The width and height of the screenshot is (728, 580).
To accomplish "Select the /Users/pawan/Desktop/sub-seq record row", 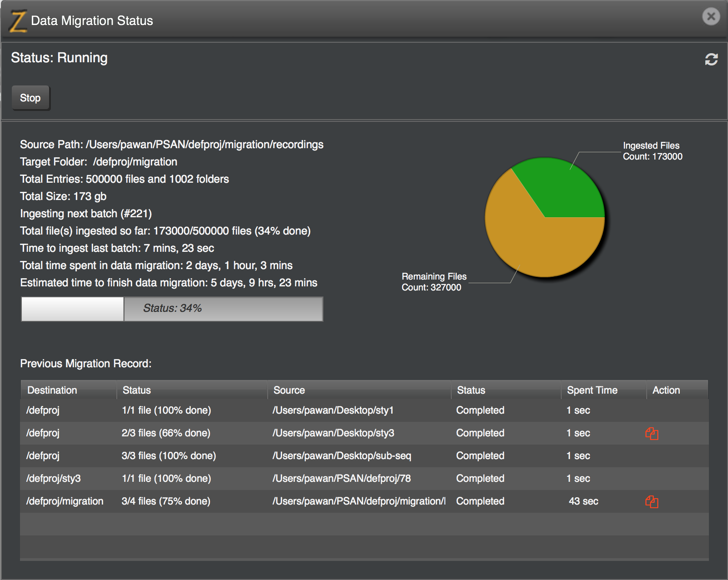I will pyautogui.click(x=364, y=456).
